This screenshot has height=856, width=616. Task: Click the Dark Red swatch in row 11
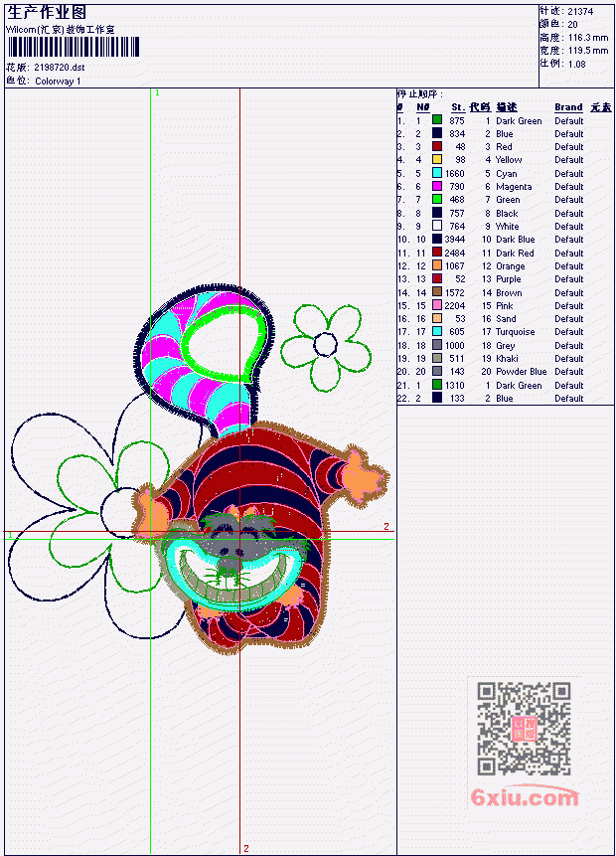[437, 253]
